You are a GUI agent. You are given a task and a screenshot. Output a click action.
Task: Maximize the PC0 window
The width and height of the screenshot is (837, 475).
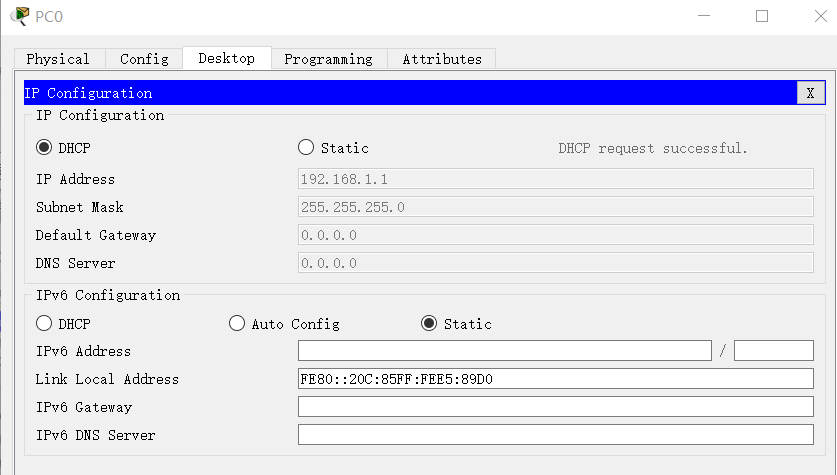click(x=762, y=16)
